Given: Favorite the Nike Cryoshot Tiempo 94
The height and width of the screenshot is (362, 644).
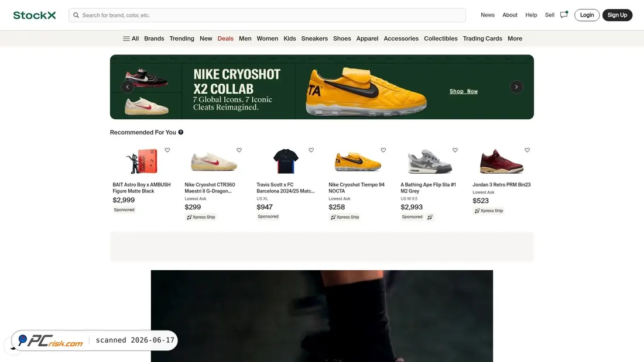Looking at the screenshot, I should click(x=383, y=150).
